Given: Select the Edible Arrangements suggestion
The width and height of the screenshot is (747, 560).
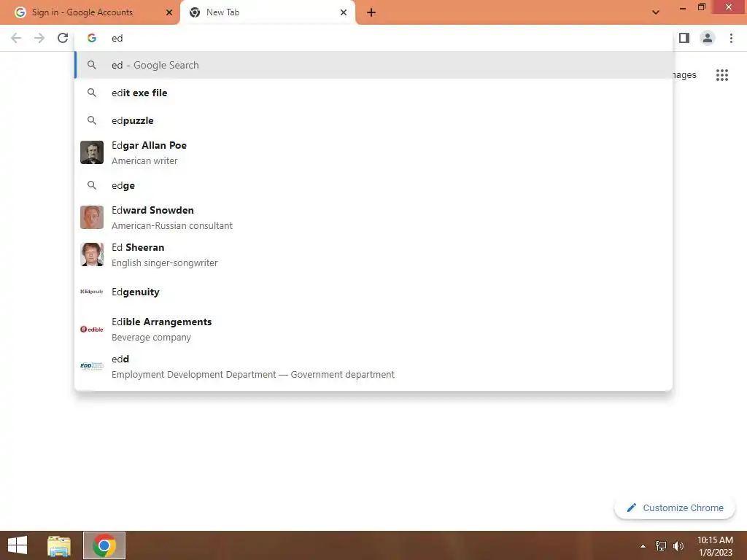Looking at the screenshot, I should tap(374, 329).
